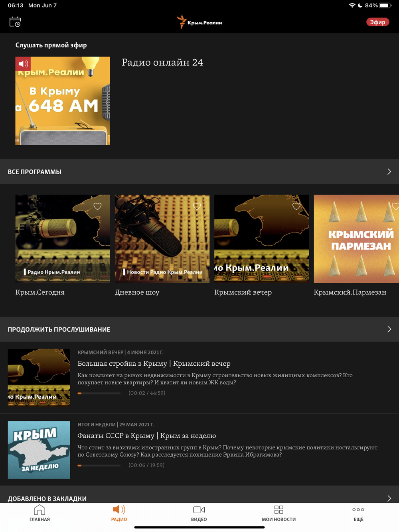
Task: Open ЕЩЁ more tab
Action: click(x=358, y=513)
